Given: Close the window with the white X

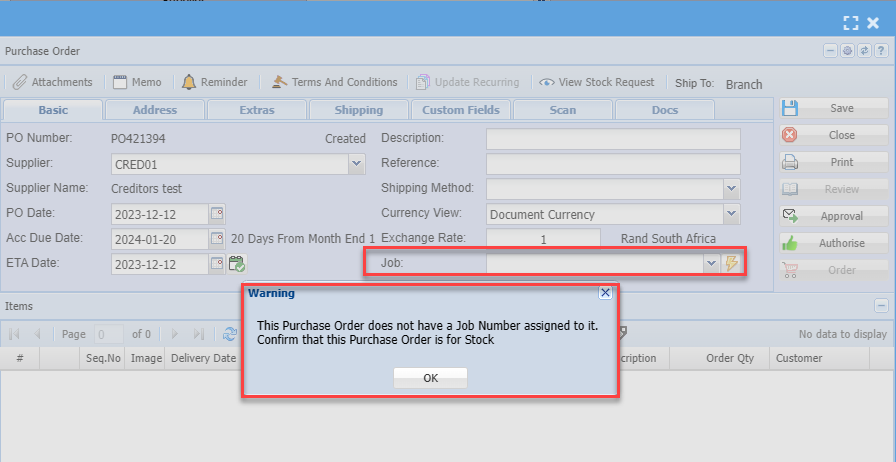Looking at the screenshot, I should (873, 23).
